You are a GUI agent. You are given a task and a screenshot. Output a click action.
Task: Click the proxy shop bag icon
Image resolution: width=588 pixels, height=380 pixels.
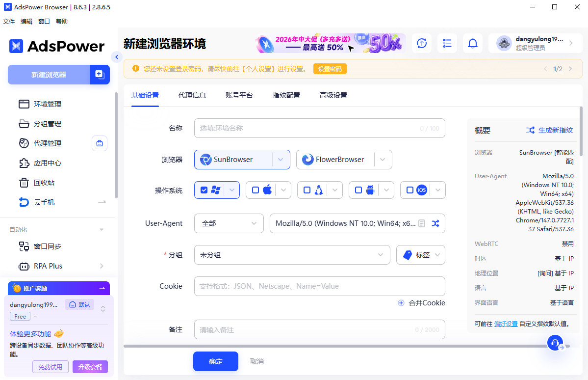coord(100,143)
